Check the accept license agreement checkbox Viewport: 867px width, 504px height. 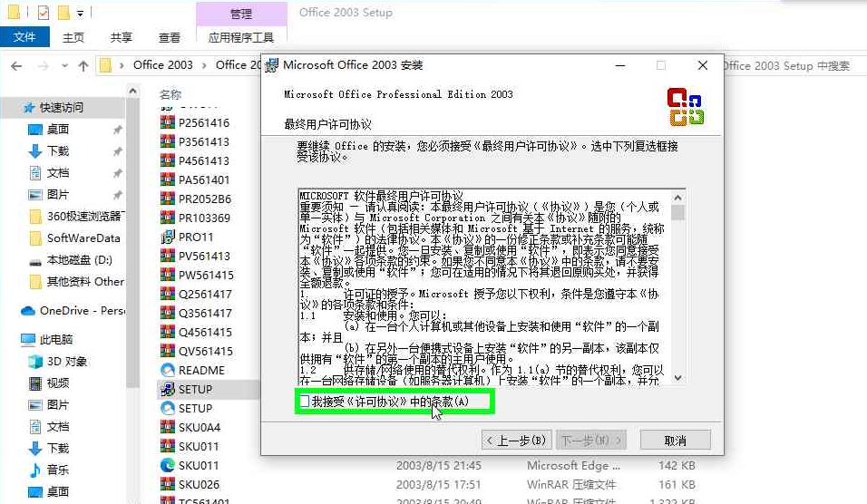[x=304, y=402]
